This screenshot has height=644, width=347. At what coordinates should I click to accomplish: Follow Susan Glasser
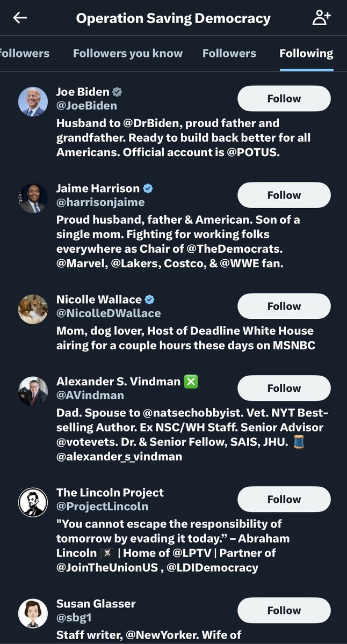[x=284, y=611]
